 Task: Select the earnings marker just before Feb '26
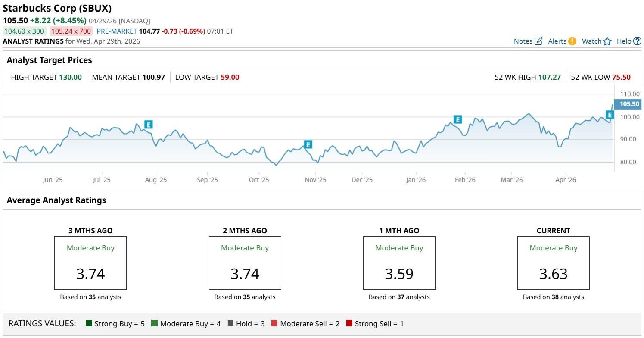(x=457, y=119)
